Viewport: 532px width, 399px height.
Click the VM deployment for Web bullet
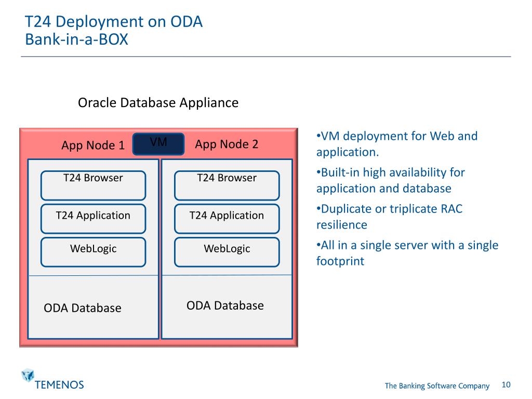tap(397, 144)
